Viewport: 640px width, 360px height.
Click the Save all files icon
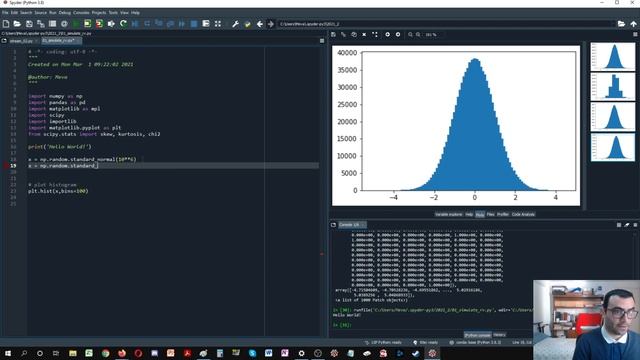tap(40, 24)
